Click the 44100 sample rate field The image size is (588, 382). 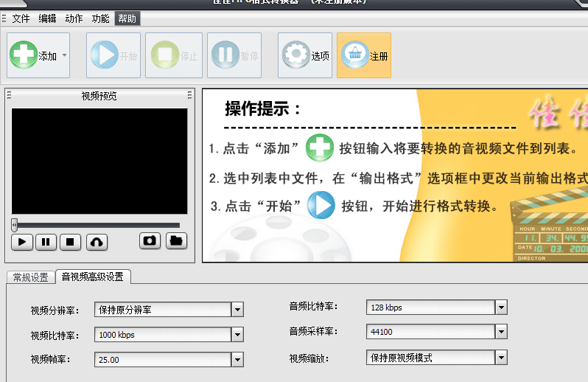[431, 332]
